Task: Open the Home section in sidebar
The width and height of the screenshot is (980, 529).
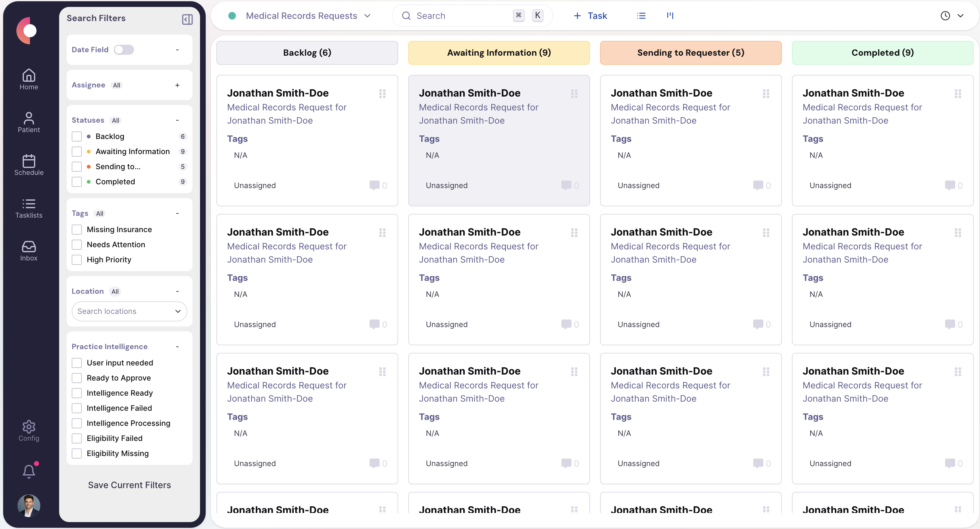Action: 29,79
